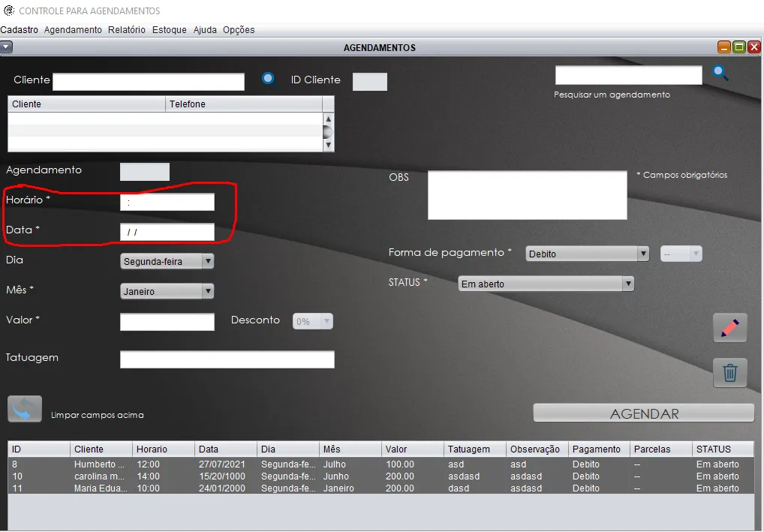
Task: Click the trash delete icon button
Action: tap(729, 373)
